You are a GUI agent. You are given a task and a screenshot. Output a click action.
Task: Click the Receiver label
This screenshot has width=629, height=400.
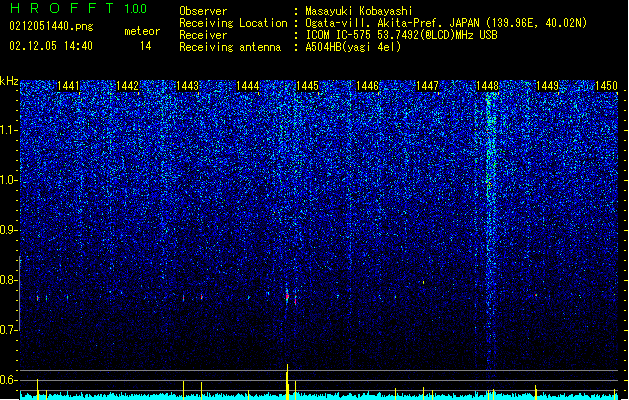coord(203,35)
